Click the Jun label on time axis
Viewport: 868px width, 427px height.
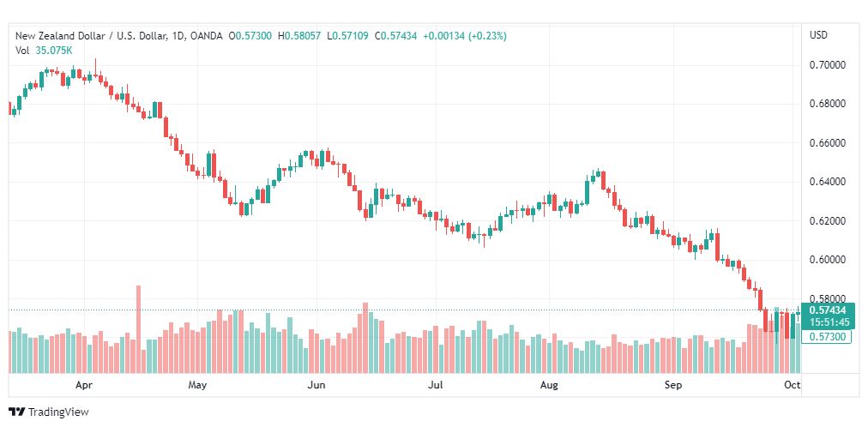316,386
